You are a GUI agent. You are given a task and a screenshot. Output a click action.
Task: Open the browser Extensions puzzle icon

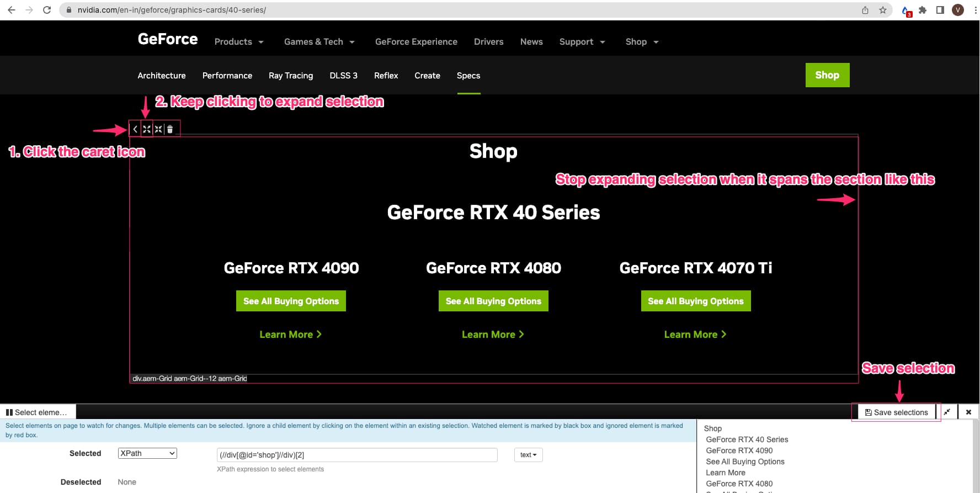(x=923, y=10)
